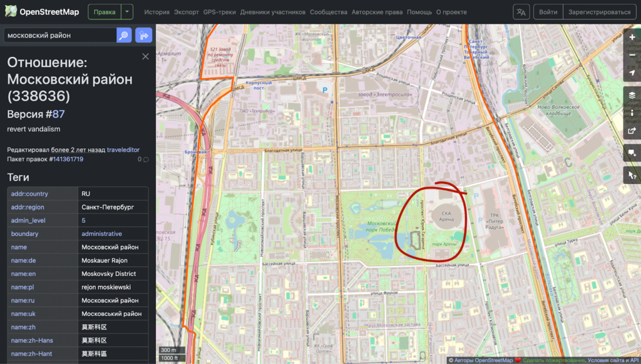Expand the Правка dropdown arrow
Screen dimensions: 641x364
pos(127,12)
